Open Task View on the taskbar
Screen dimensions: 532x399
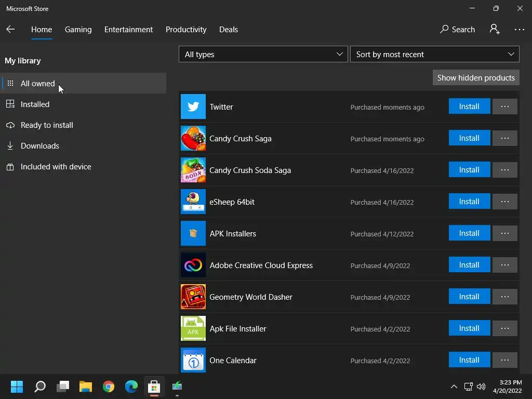(63, 386)
